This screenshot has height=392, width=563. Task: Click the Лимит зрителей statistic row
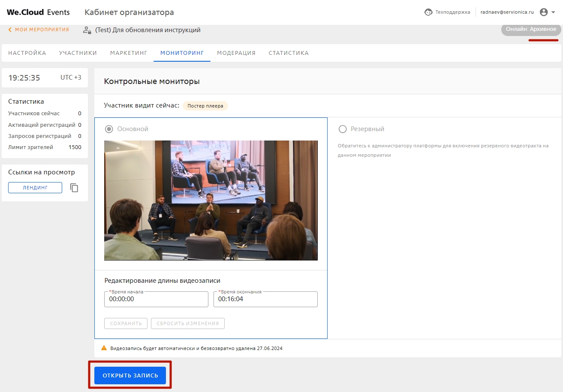click(x=45, y=147)
